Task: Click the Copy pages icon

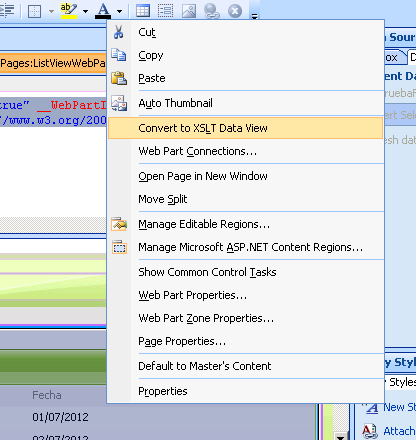Action: tap(119, 55)
